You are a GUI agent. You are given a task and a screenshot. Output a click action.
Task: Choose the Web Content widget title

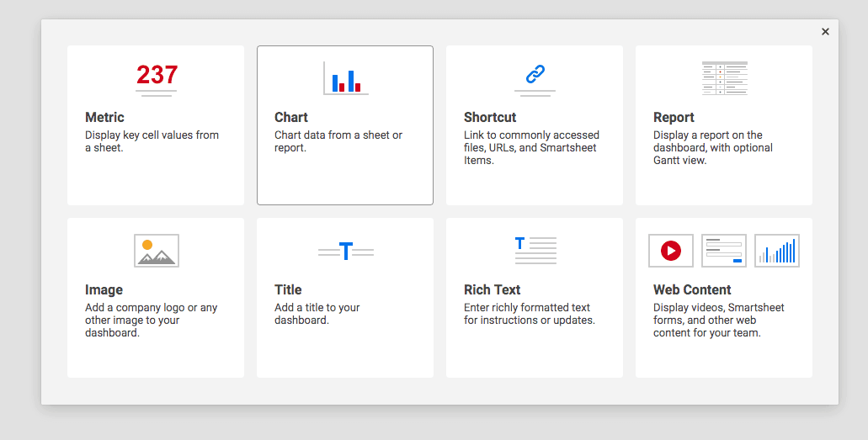click(692, 290)
